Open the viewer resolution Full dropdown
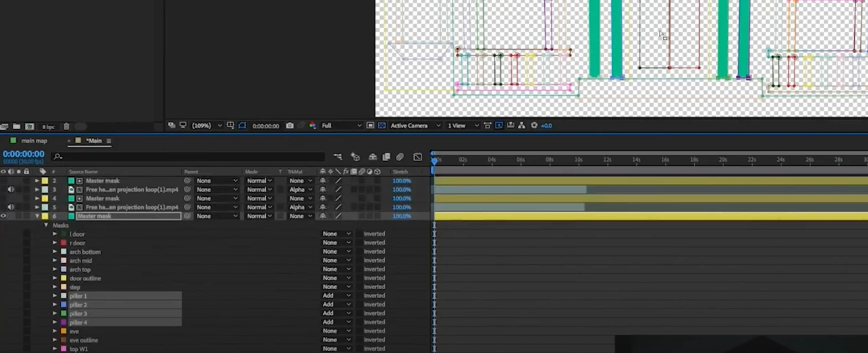Screen dimensions: 868x353 [342, 126]
